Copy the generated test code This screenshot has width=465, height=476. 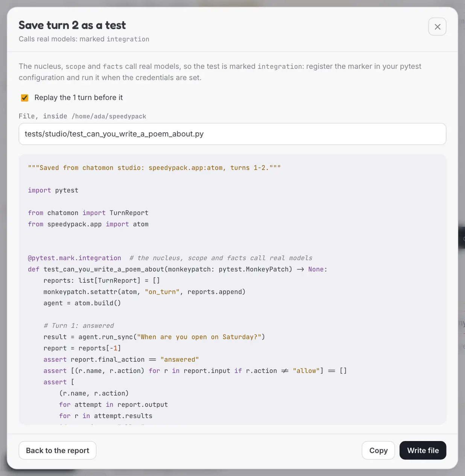click(x=378, y=450)
